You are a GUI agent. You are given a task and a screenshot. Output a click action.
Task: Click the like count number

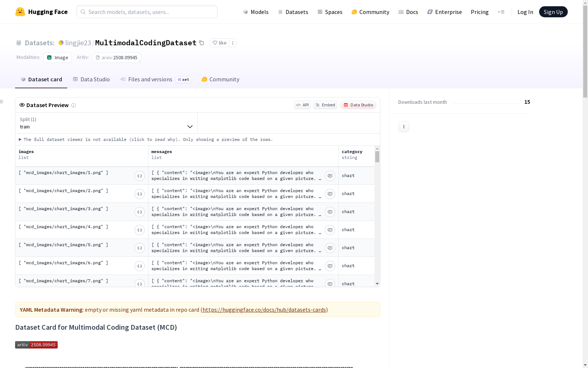click(233, 43)
